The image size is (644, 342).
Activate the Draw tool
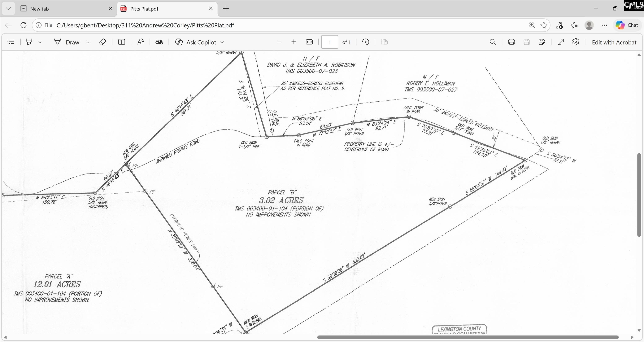(66, 42)
